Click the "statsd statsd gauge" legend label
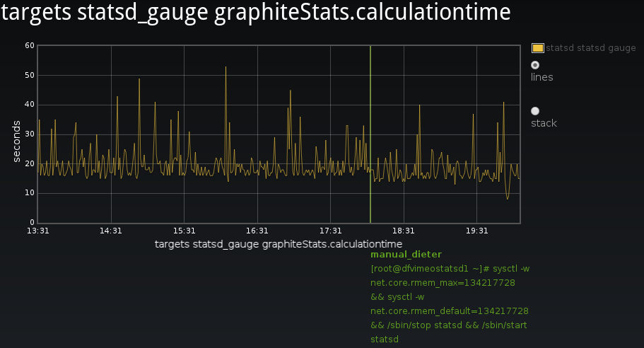 click(591, 48)
